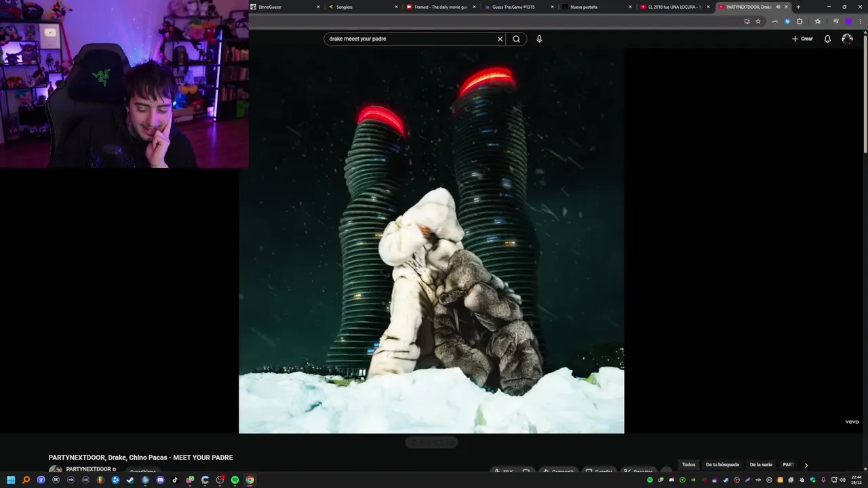
Task: Clear the YouTube search box text
Action: tap(500, 39)
